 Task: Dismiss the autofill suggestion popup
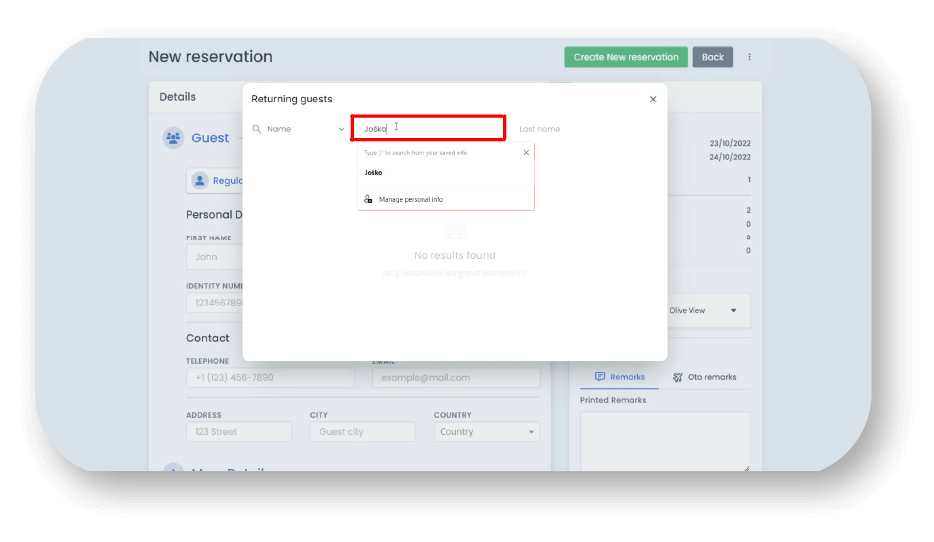526,152
